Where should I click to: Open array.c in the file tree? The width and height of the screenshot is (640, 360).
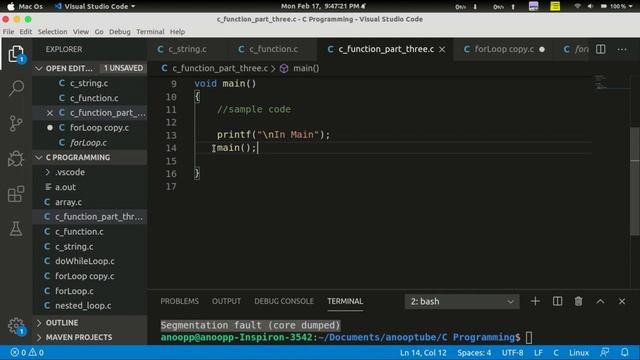[69, 202]
